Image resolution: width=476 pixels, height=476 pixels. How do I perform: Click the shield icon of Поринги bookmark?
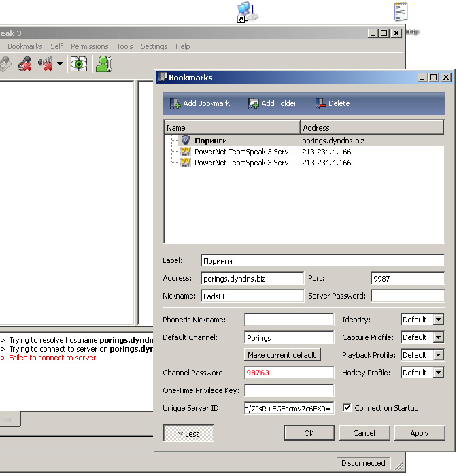tap(186, 140)
